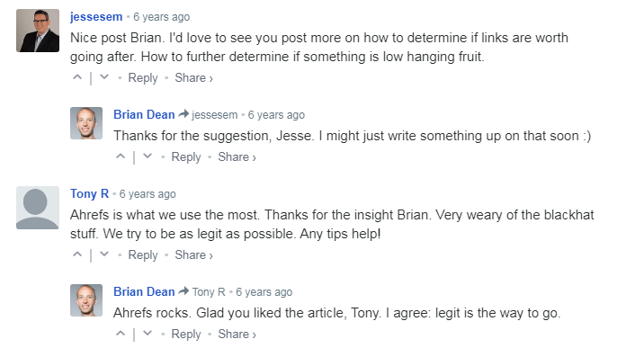Open Tony R's profile name link
This screenshot has width=644, height=348.
click(x=90, y=193)
